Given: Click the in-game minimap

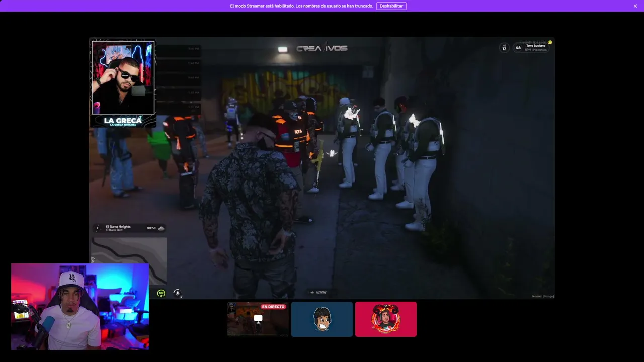Looking at the screenshot, I should click(x=129, y=261).
